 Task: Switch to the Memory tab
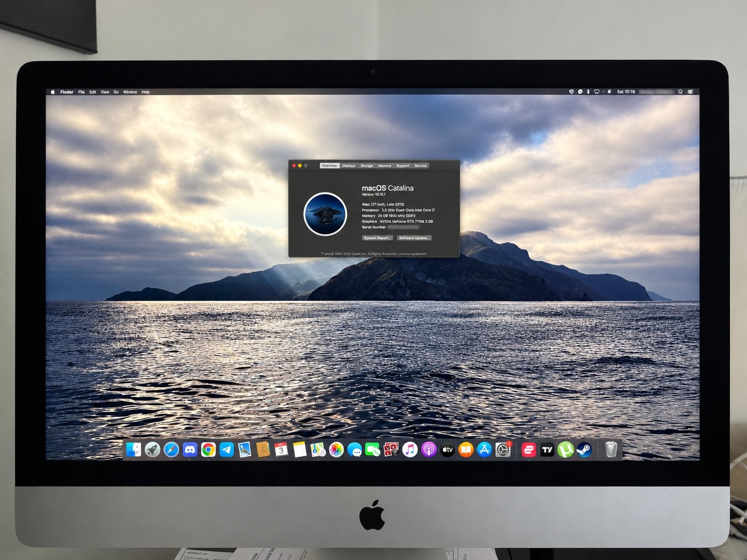click(385, 166)
